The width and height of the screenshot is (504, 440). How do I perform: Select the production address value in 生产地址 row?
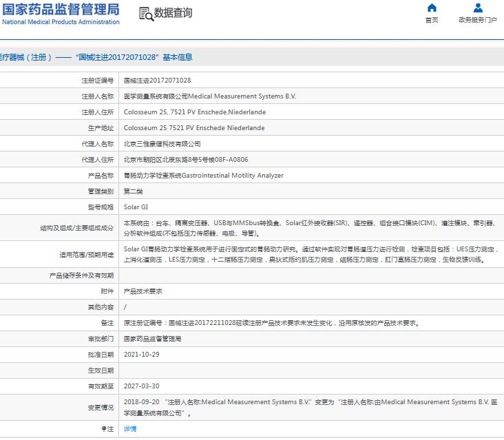[194, 127]
